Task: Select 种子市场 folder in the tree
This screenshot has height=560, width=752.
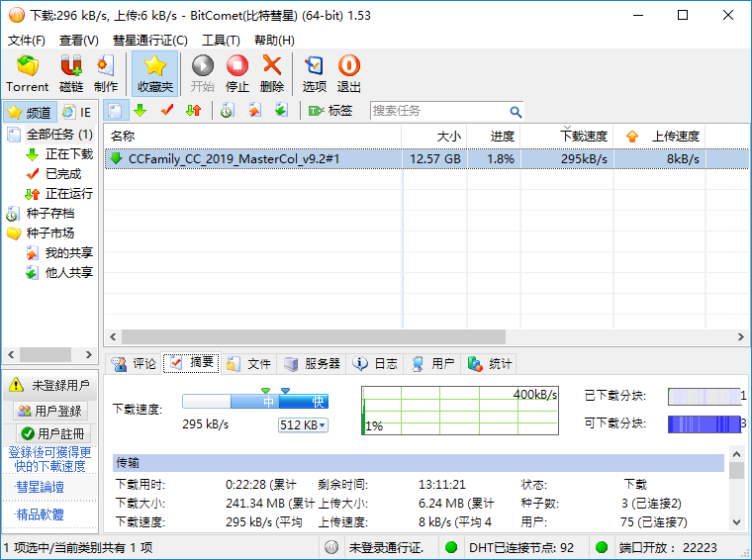Action: coord(49,233)
